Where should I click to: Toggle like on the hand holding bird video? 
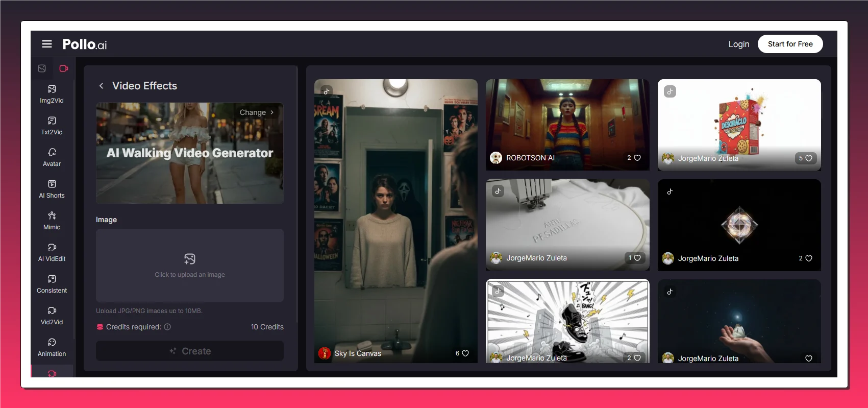point(808,358)
